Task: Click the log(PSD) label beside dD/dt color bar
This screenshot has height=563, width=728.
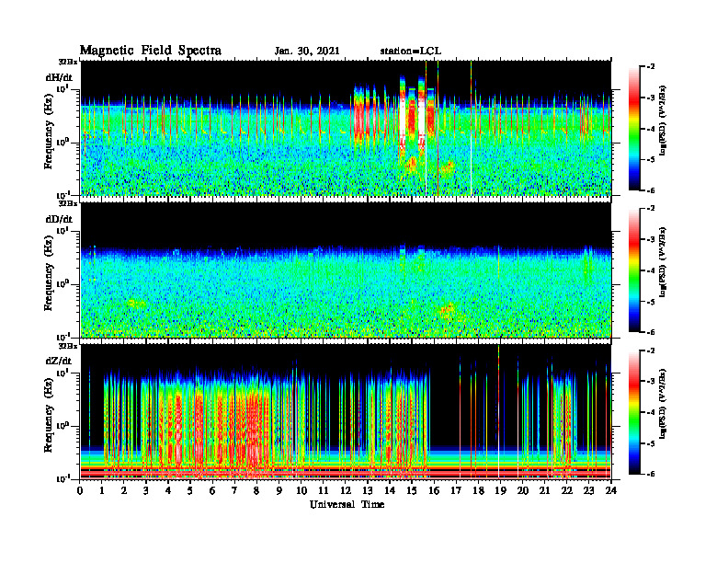Action: point(663,262)
